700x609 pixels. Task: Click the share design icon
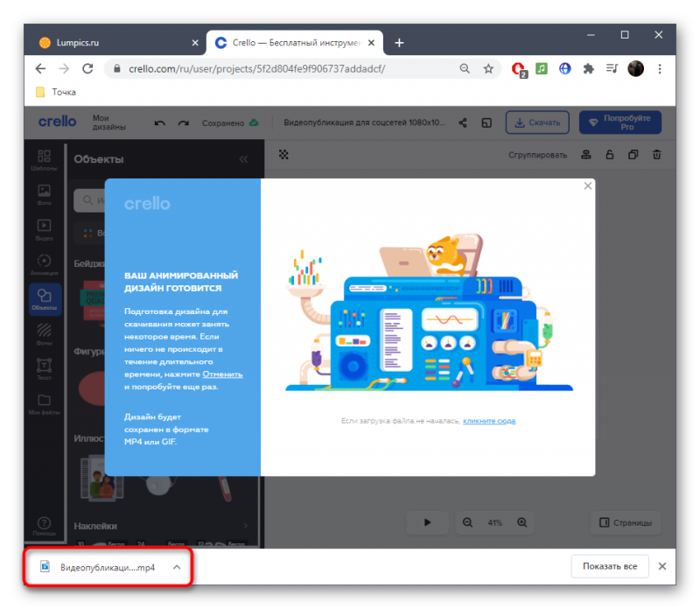click(x=463, y=122)
